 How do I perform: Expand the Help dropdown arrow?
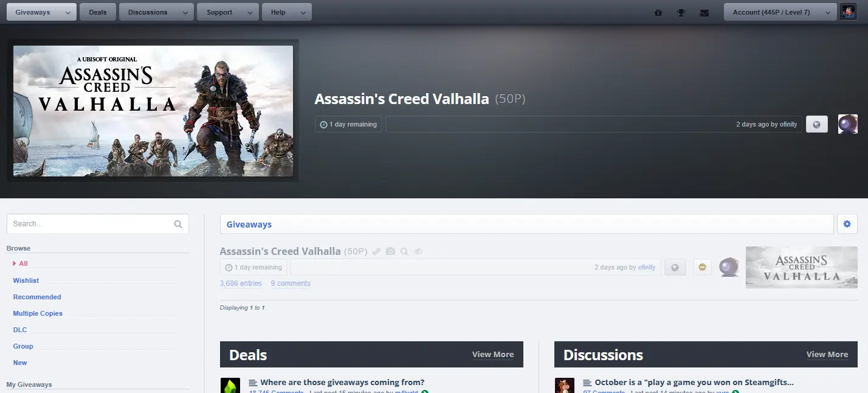pos(303,12)
